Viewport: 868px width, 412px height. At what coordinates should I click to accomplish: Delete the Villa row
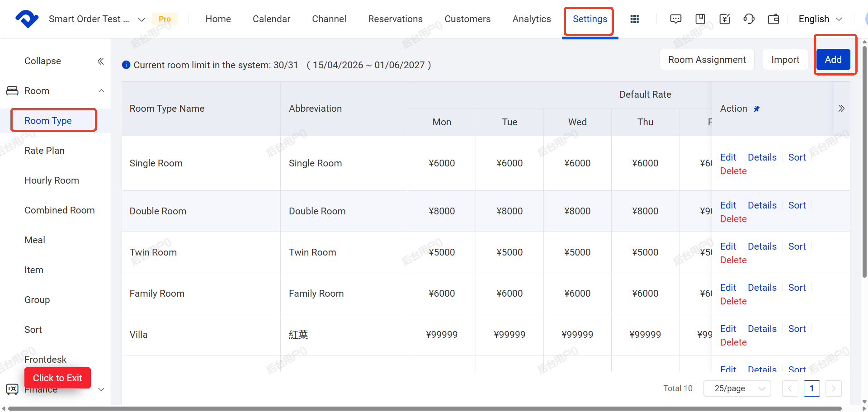click(733, 342)
